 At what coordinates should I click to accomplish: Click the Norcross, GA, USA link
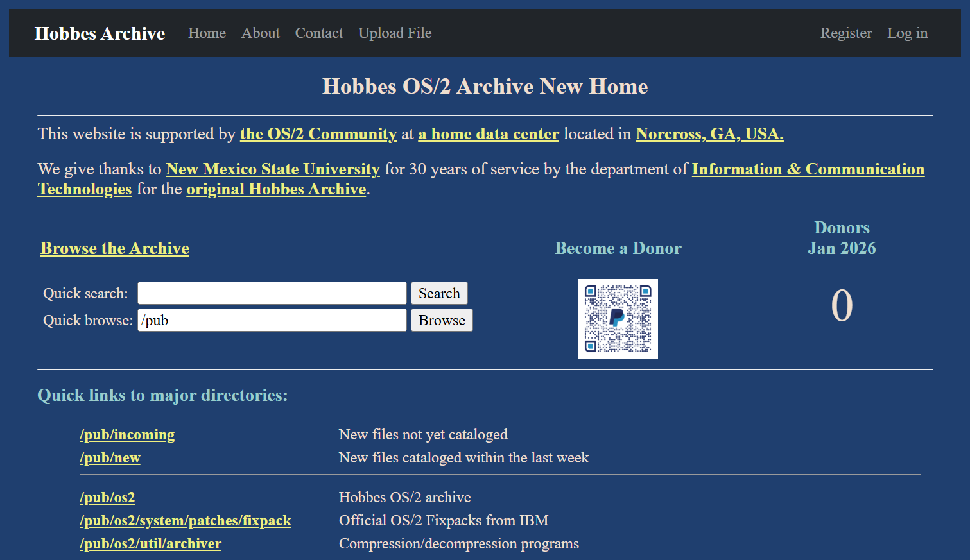pyautogui.click(x=709, y=134)
